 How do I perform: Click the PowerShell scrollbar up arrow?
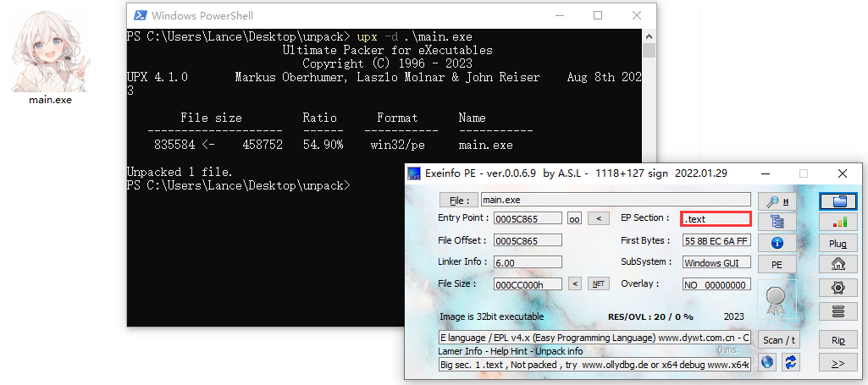click(x=650, y=36)
